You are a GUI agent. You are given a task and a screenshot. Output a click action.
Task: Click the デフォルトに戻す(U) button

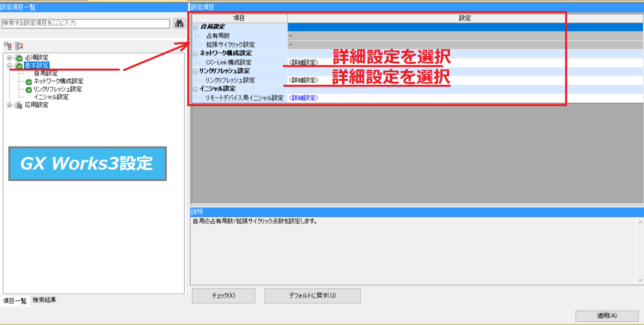click(312, 296)
